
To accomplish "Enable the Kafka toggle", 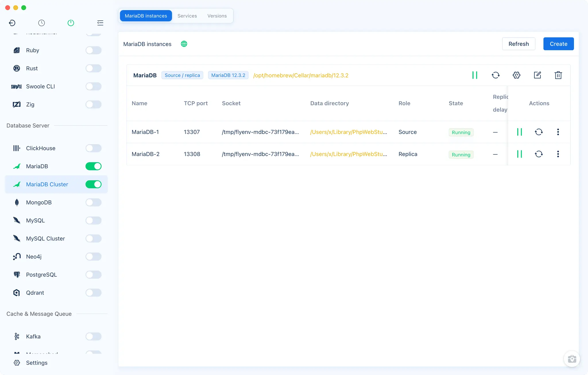I will 93,337.
